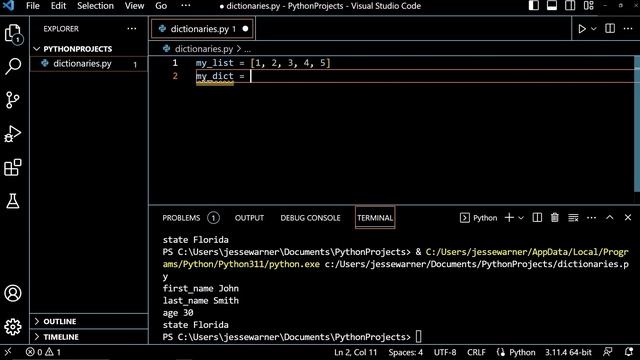Open notifications bell icon

pos(629,352)
